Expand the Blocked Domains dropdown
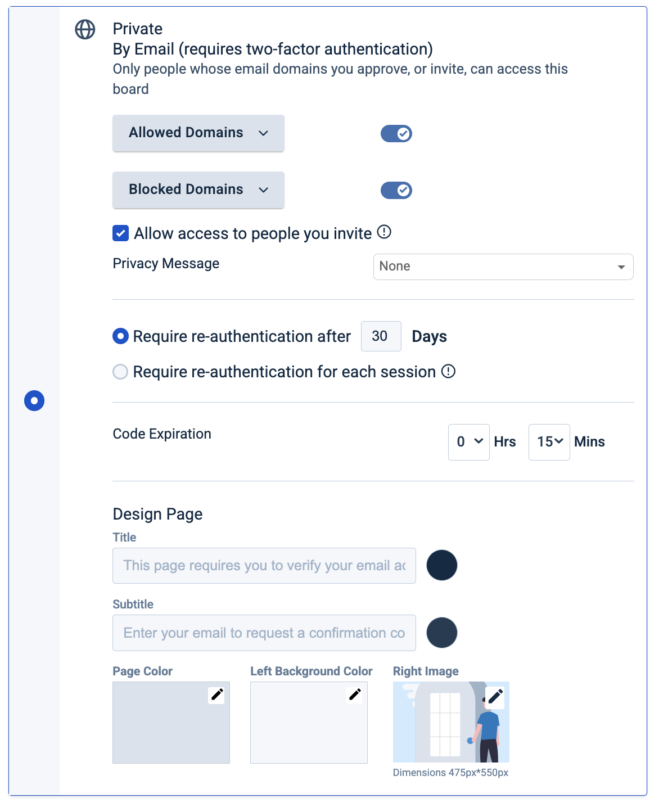The width and height of the screenshot is (659, 812). click(x=198, y=190)
